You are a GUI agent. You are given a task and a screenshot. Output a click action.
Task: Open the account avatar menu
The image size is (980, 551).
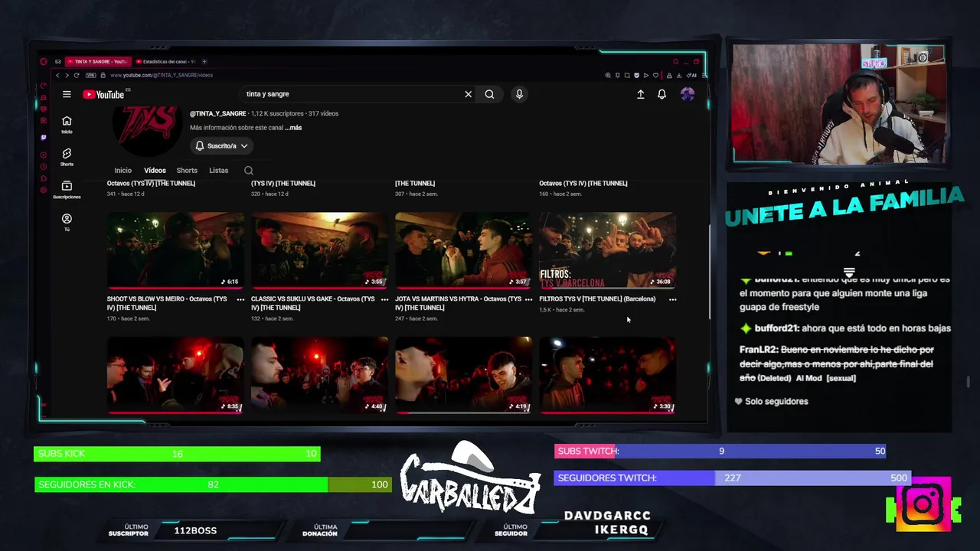coord(688,94)
